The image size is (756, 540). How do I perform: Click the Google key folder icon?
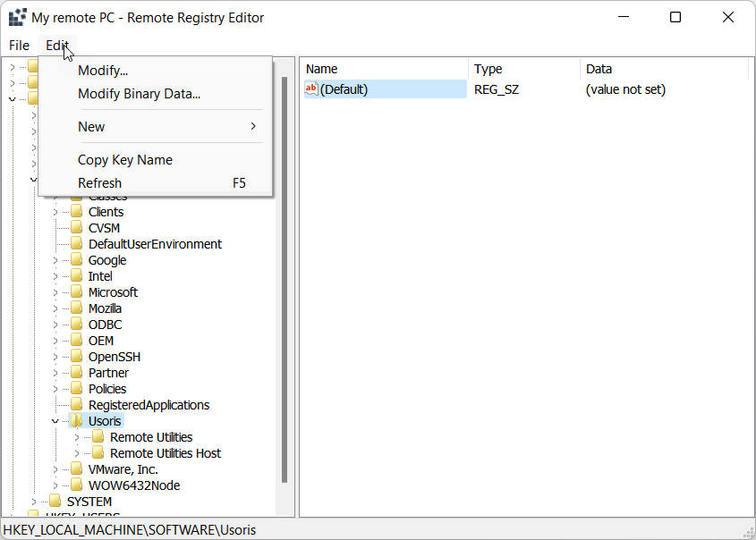click(x=77, y=260)
